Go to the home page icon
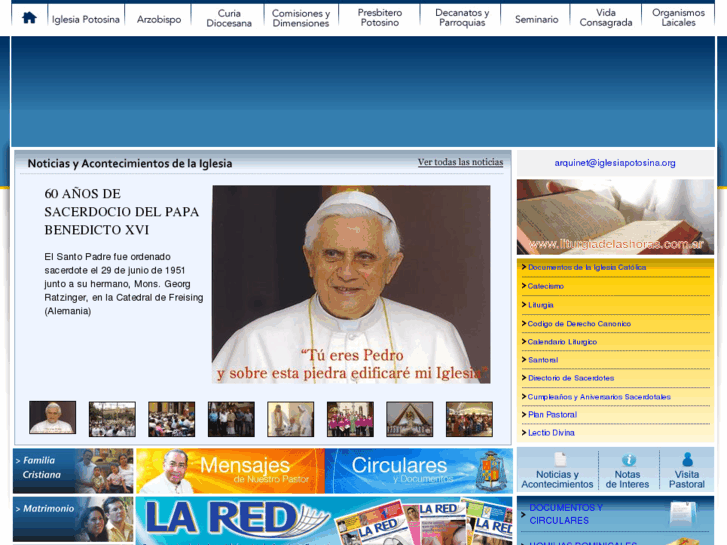The image size is (727, 545). click(29, 18)
